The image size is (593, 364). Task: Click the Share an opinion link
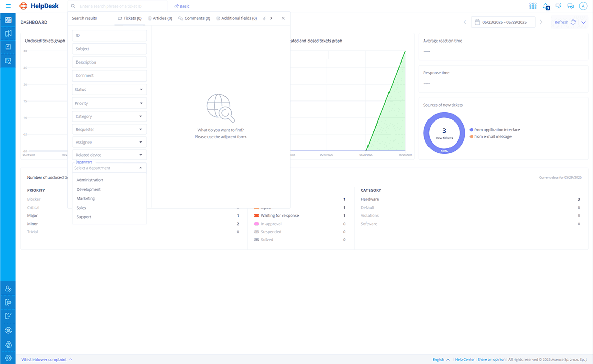tap(492, 360)
